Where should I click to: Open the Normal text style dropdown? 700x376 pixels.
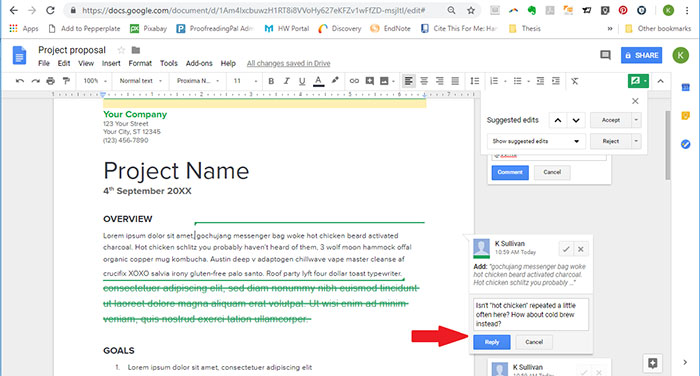pyautogui.click(x=141, y=81)
